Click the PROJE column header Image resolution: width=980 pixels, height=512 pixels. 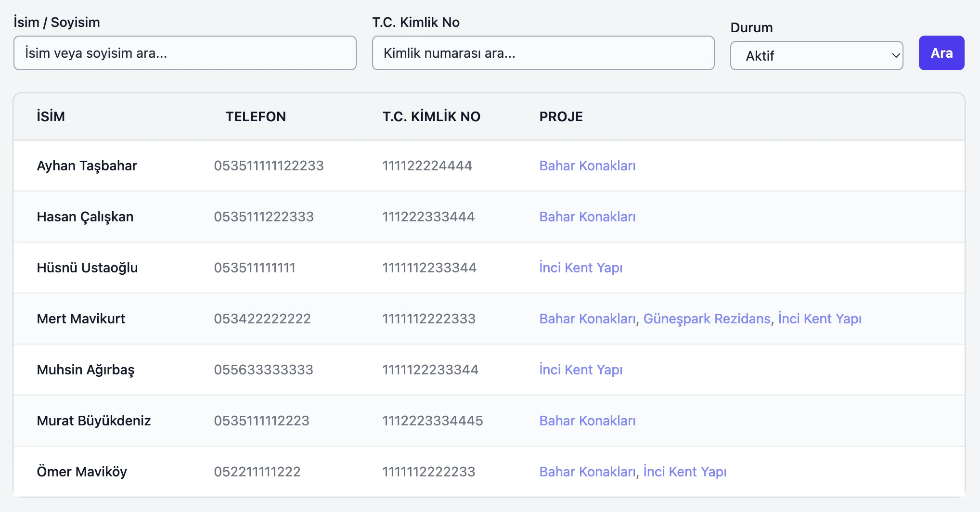(561, 116)
